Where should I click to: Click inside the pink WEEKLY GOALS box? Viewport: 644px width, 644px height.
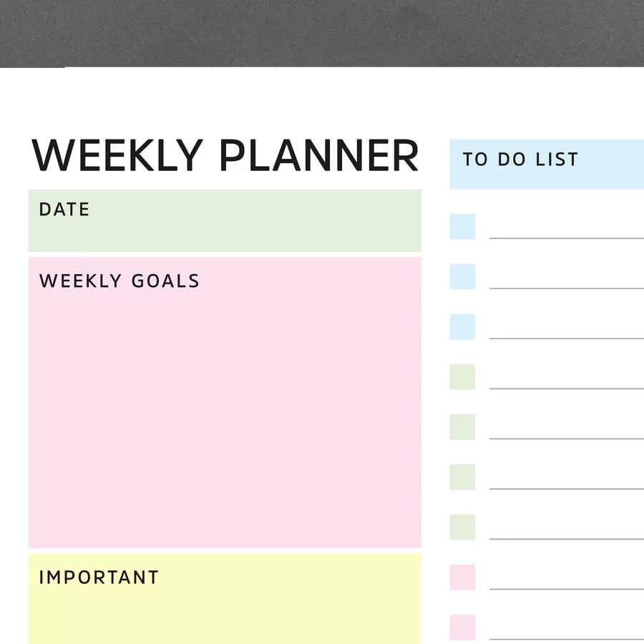[x=225, y=402]
